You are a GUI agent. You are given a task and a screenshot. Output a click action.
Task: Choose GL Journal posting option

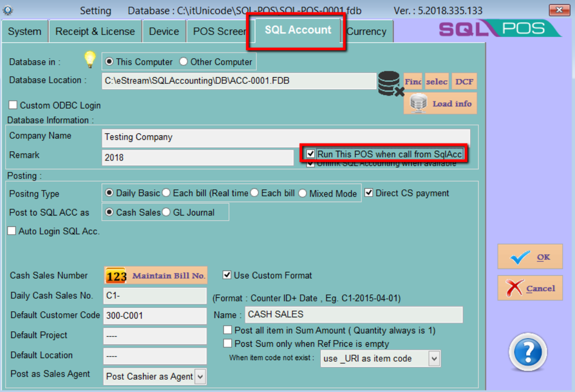click(x=167, y=212)
